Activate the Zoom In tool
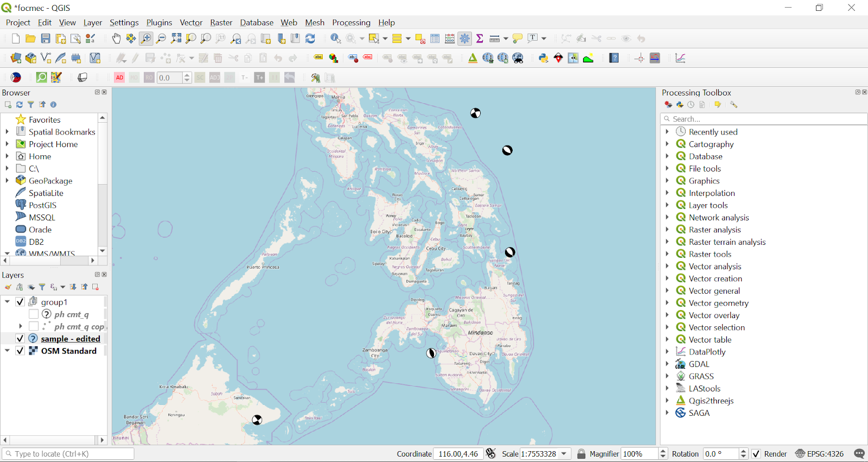 click(146, 39)
